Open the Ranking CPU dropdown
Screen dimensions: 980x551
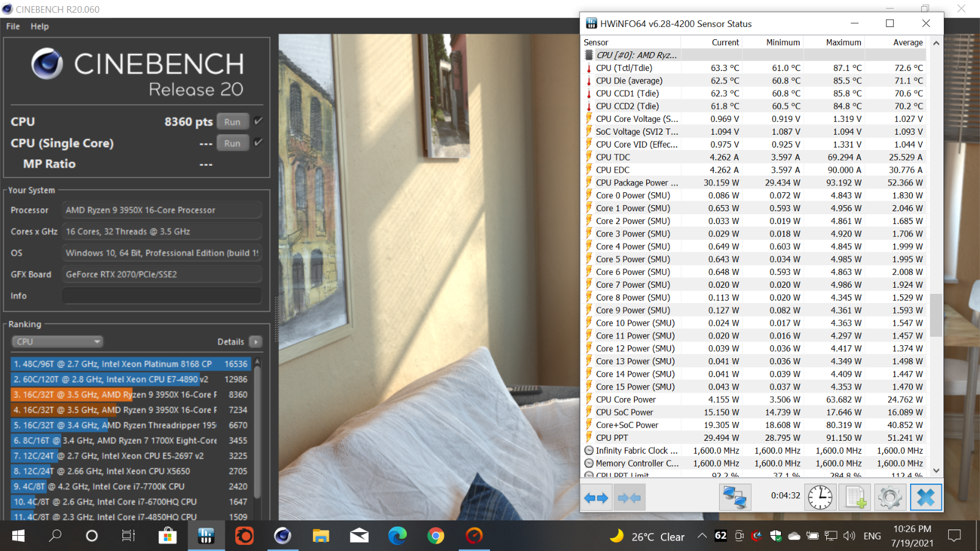(58, 342)
